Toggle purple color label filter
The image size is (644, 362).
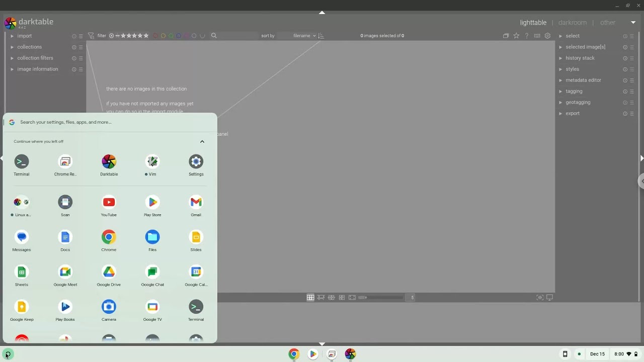point(186,36)
